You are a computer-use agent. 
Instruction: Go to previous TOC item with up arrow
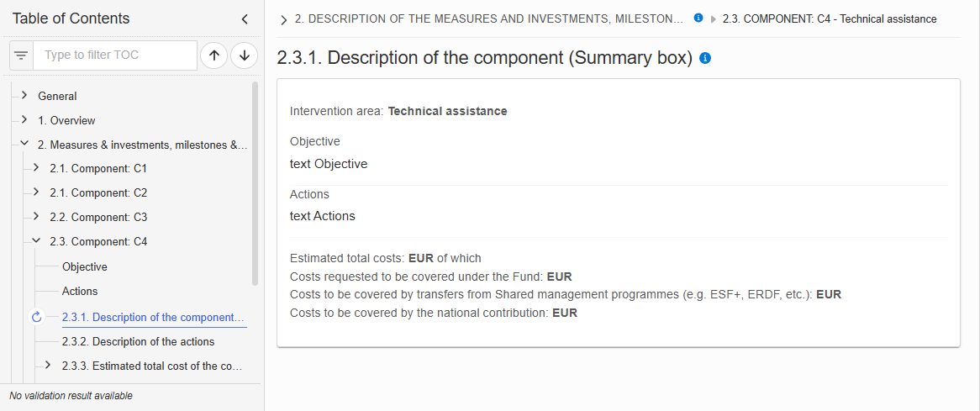pyautogui.click(x=213, y=55)
